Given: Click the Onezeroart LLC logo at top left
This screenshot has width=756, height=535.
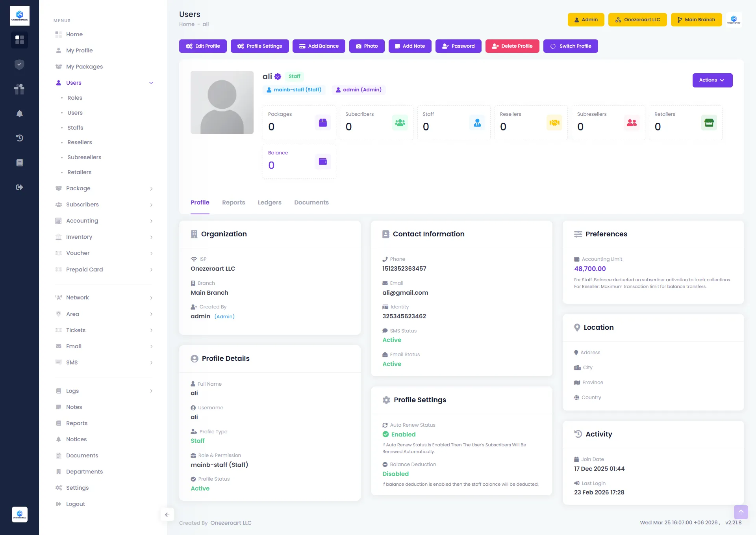Looking at the screenshot, I should pos(19,15).
